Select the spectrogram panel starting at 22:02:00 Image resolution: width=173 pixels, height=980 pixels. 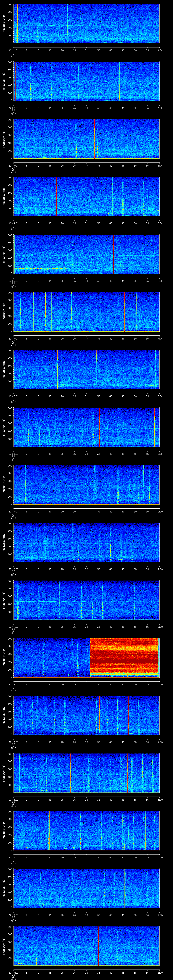pos(87,81)
